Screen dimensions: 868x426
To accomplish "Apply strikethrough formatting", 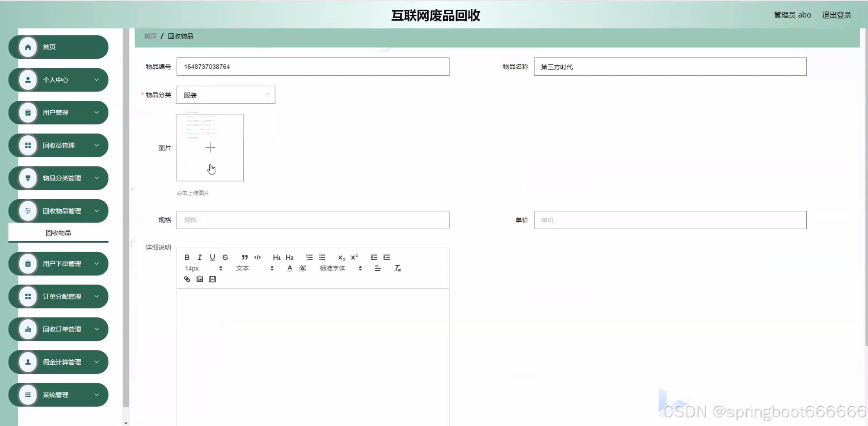I will [x=225, y=257].
